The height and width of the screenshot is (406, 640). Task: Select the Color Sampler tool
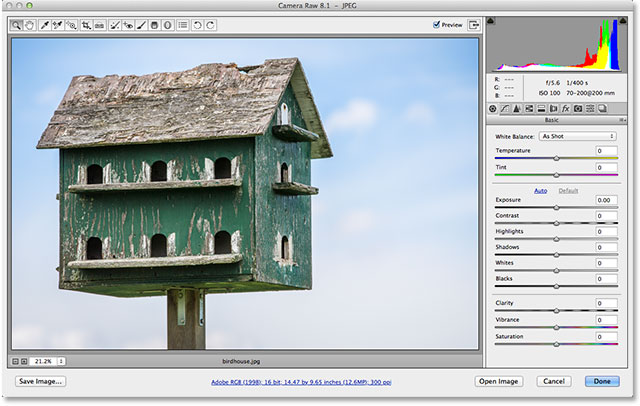click(x=58, y=25)
